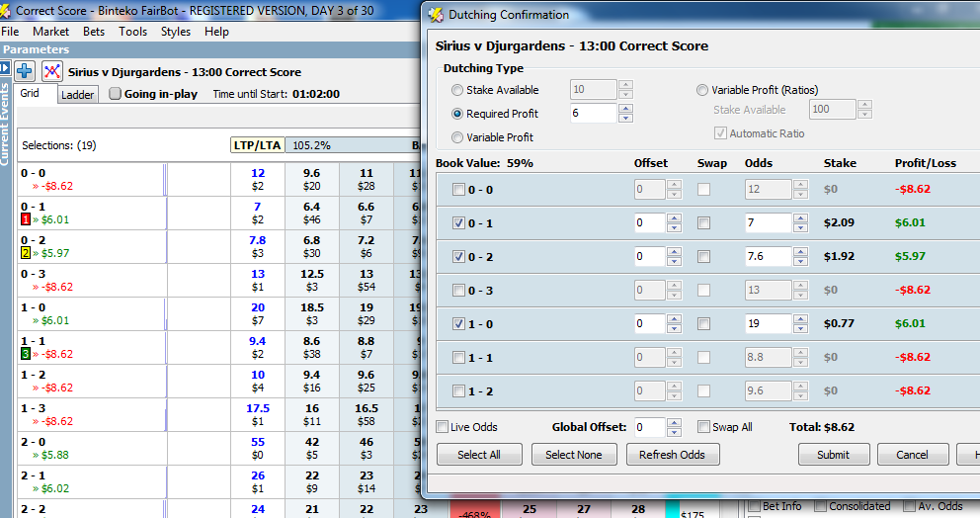Click the 55 last traded price on 2 - 0

click(x=258, y=442)
